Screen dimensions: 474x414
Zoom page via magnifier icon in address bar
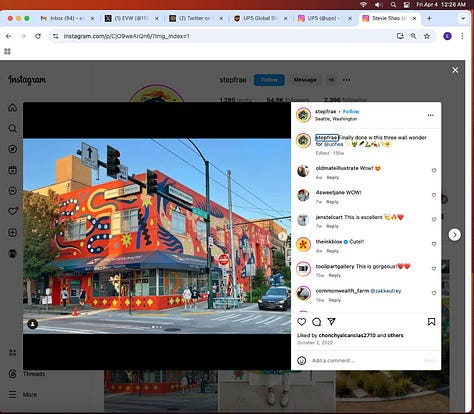tap(413, 36)
